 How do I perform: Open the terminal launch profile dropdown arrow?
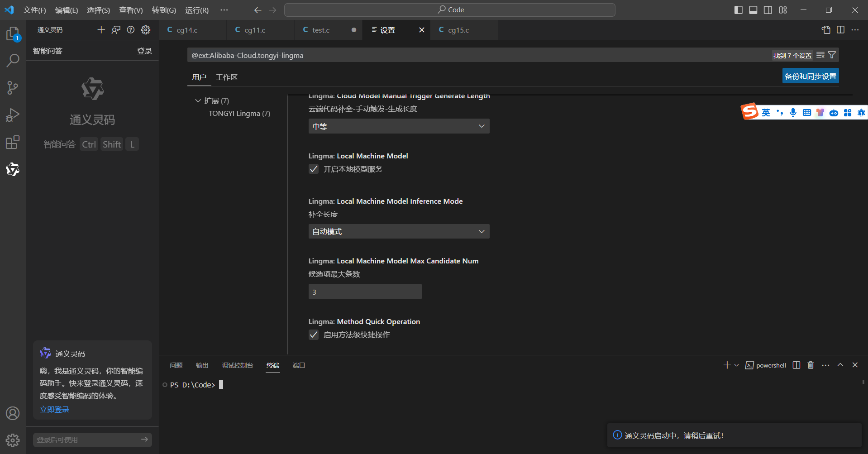(x=736, y=365)
